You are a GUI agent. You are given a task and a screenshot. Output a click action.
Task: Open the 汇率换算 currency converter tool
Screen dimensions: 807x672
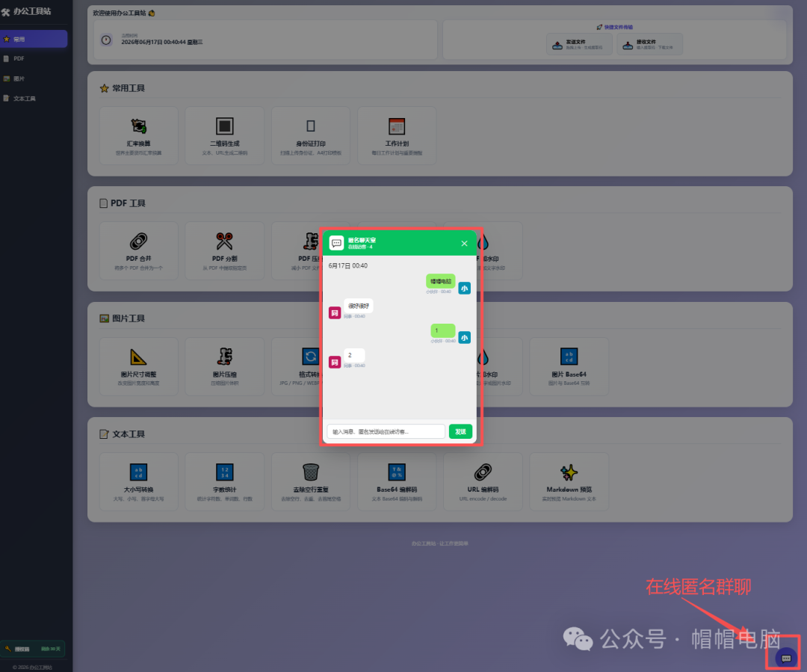pyautogui.click(x=138, y=136)
